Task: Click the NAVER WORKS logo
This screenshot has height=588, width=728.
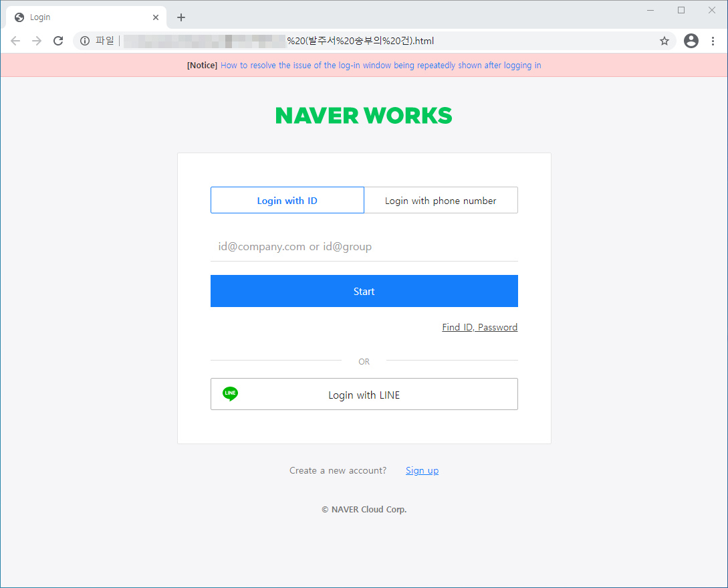Action: [364, 116]
